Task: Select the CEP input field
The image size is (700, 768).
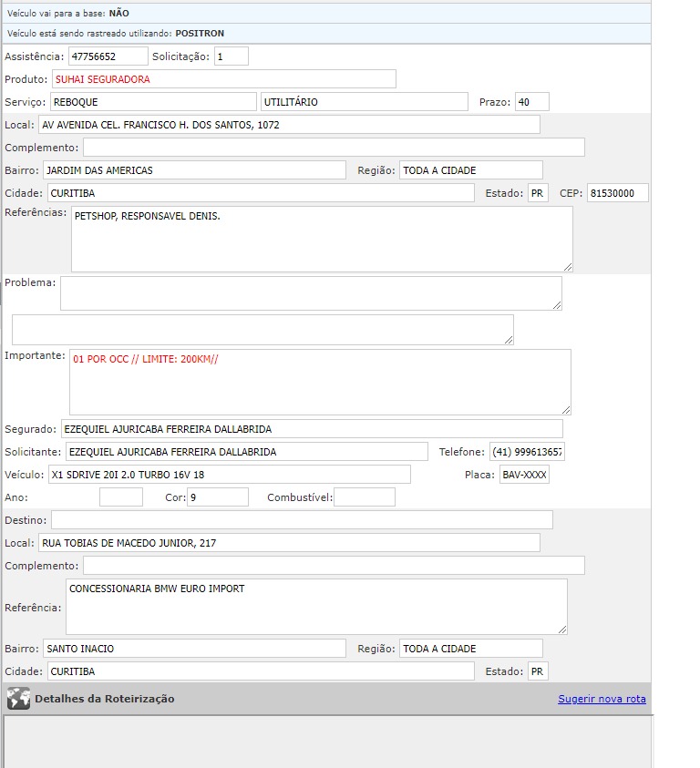Action: (617, 193)
